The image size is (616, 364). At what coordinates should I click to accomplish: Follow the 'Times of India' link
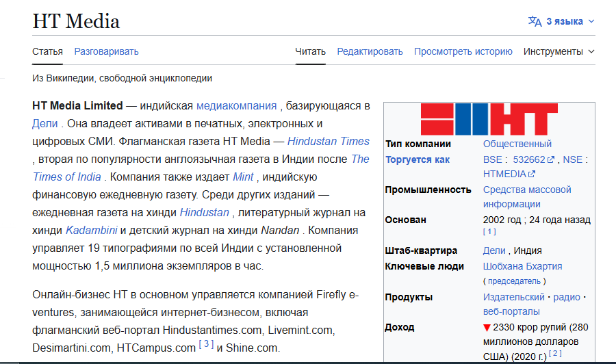pos(67,177)
